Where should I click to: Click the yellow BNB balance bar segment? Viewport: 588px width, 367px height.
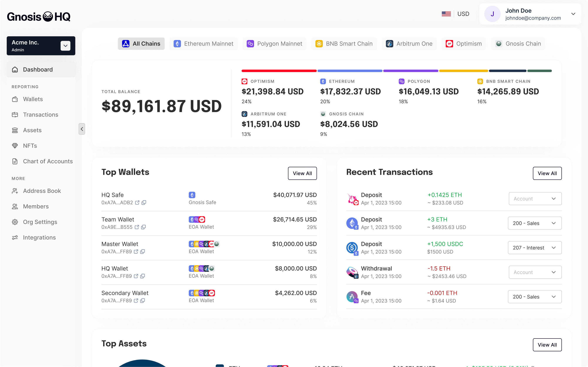pos(464,71)
